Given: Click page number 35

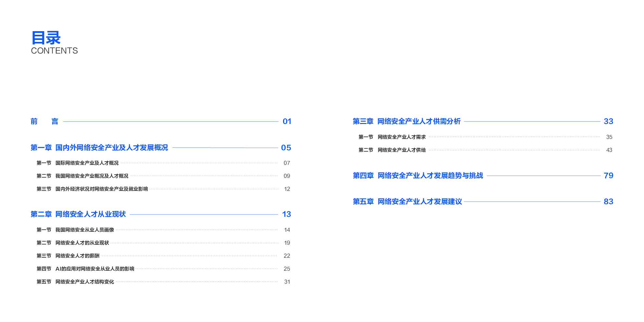Looking at the screenshot, I should tap(609, 137).
